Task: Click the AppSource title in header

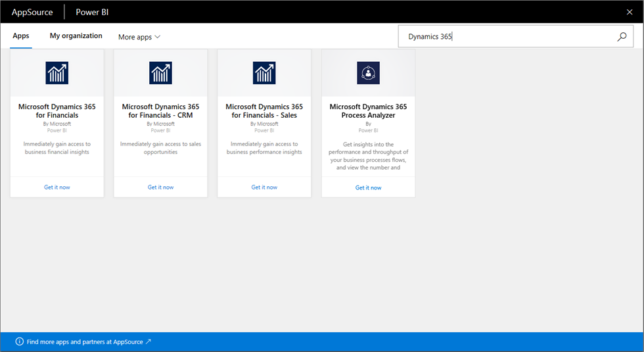Action: pyautogui.click(x=32, y=12)
